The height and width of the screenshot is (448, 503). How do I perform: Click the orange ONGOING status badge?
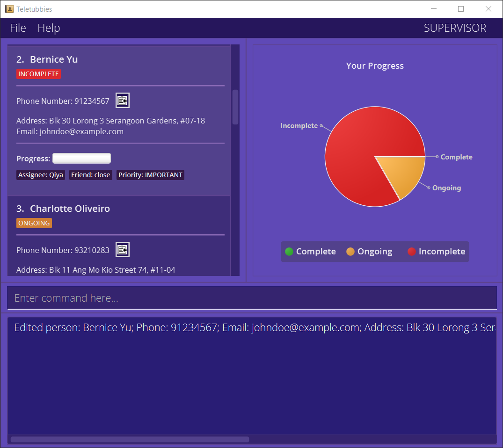34,223
